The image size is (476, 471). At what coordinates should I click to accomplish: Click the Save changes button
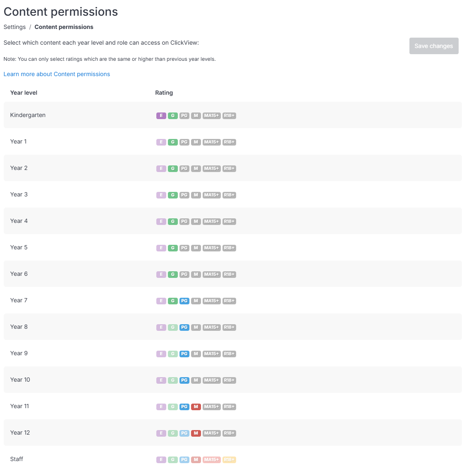(x=434, y=46)
